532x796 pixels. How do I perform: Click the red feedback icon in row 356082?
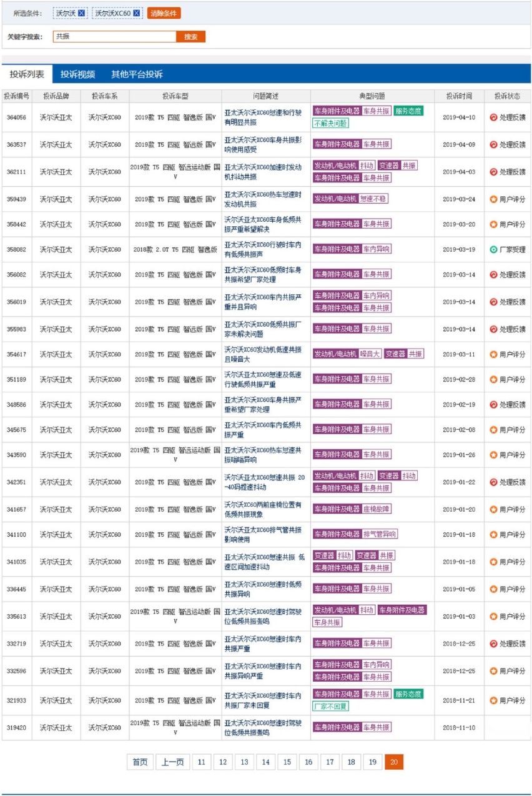493,274
